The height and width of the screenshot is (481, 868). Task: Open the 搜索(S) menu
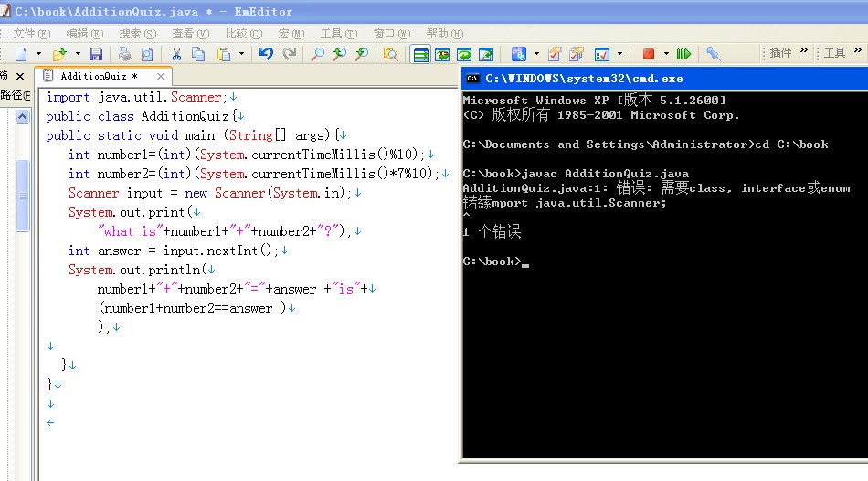(x=138, y=34)
